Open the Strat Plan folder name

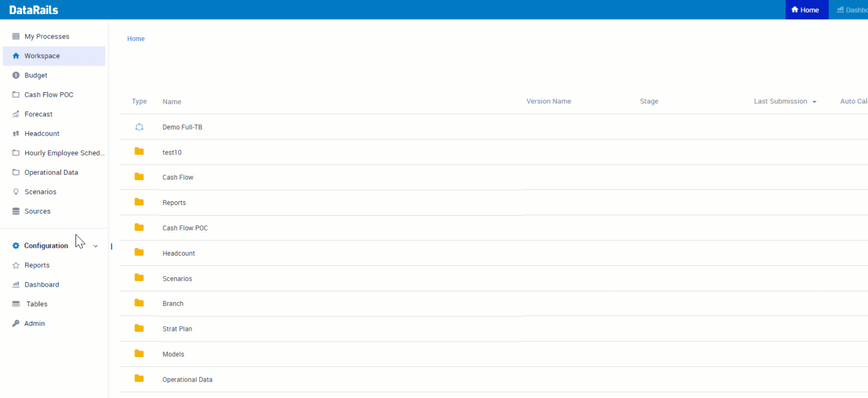pyautogui.click(x=177, y=329)
